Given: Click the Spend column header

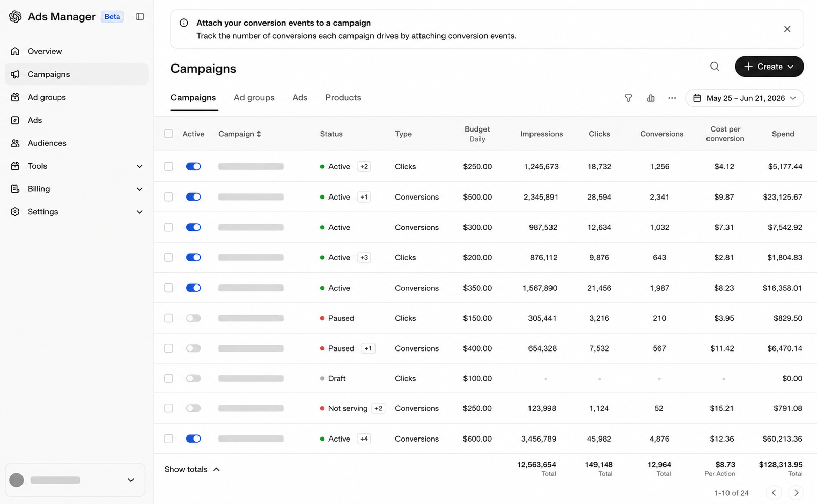Looking at the screenshot, I should 783,134.
